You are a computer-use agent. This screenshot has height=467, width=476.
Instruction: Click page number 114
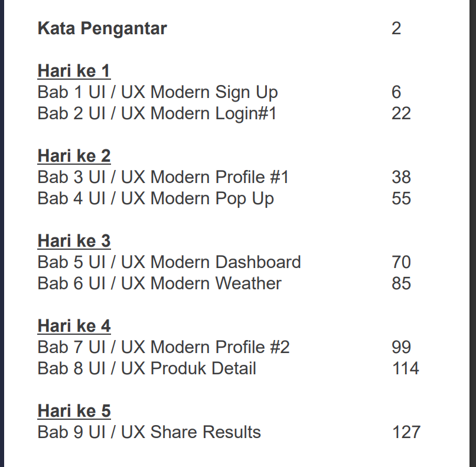point(405,368)
